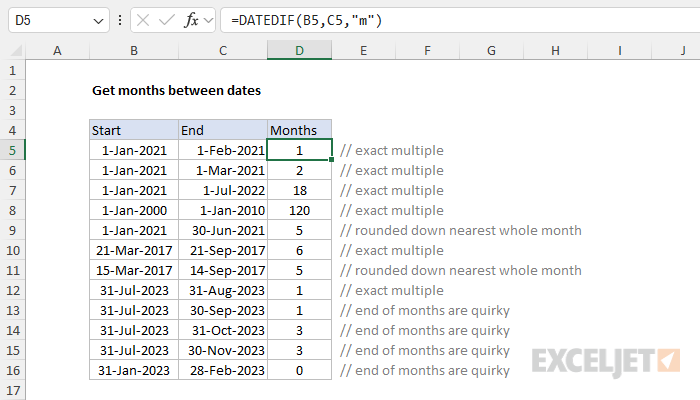Click the 'Start' header cell
This screenshot has width=700, height=400.
133,130
